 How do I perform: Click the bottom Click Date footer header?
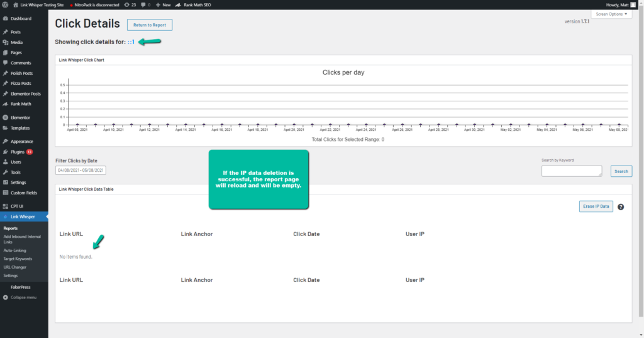tap(306, 280)
